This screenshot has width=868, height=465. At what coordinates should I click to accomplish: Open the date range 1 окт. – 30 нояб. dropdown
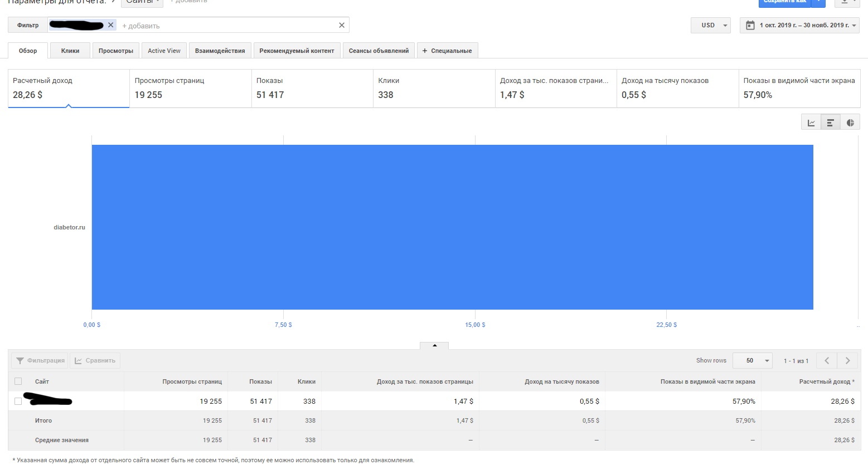(800, 25)
